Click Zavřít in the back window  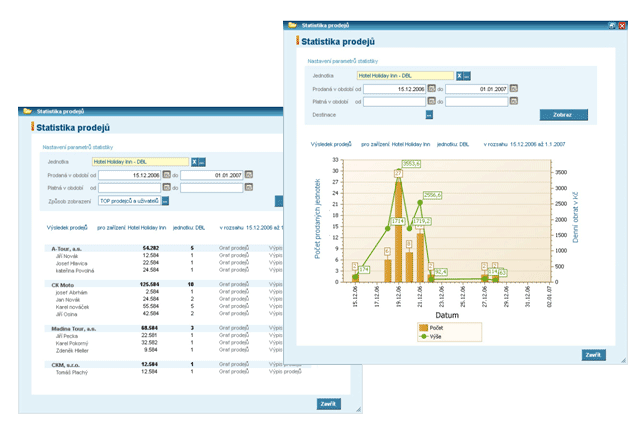[327, 404]
